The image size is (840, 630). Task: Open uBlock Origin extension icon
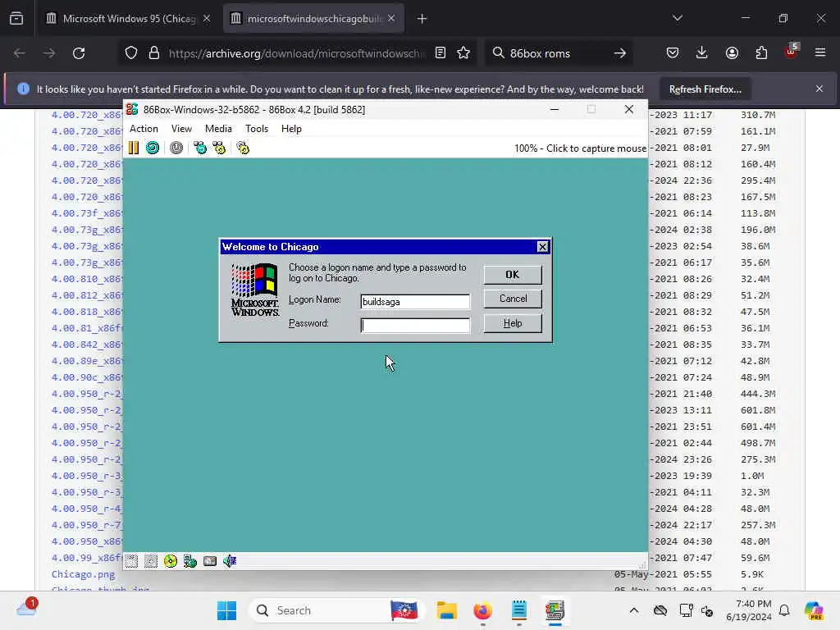[791, 52]
